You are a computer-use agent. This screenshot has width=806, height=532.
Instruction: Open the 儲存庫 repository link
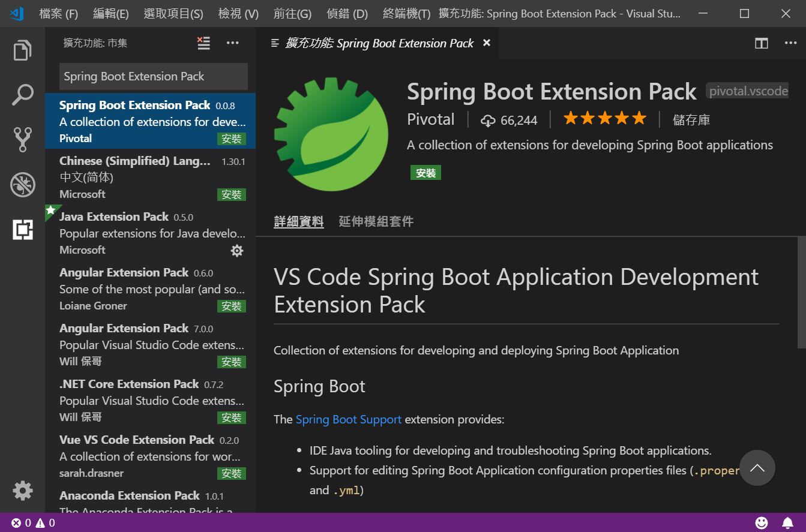pyautogui.click(x=691, y=120)
